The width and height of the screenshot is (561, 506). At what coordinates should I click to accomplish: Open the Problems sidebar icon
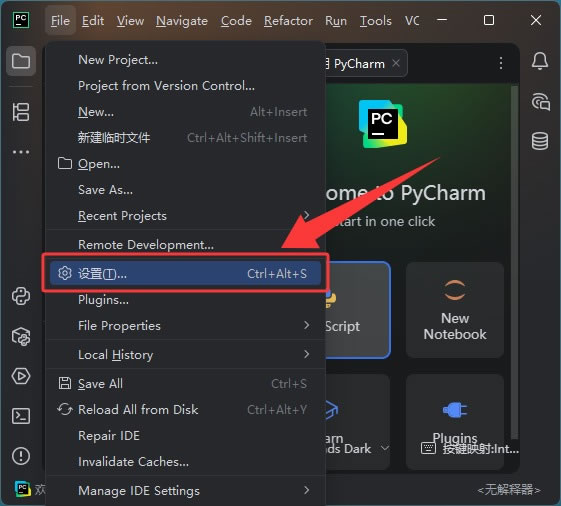21,456
